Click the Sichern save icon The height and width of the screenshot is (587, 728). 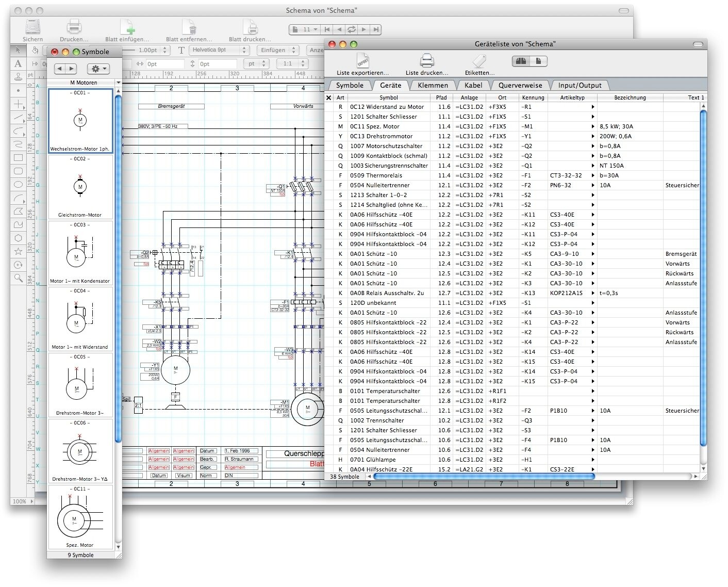(x=32, y=27)
